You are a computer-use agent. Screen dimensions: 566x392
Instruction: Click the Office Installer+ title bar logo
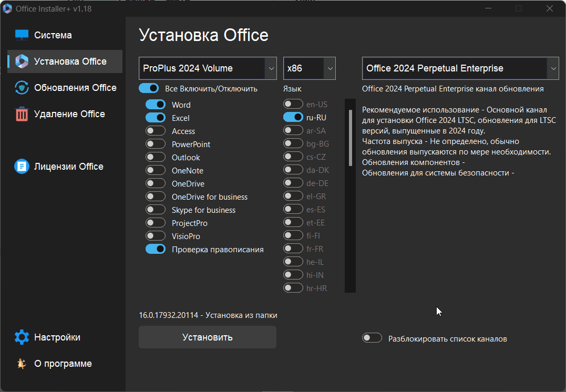[x=7, y=8]
